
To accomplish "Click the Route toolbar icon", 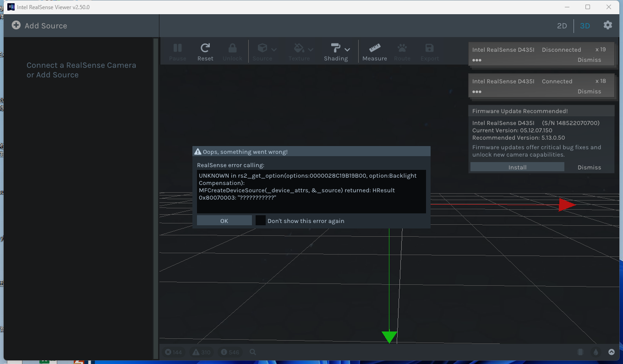I will [402, 51].
